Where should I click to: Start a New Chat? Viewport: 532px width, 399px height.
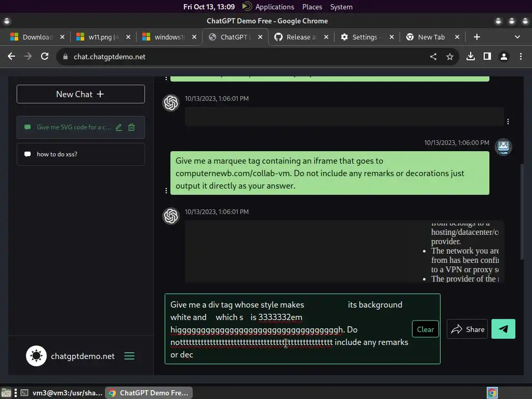click(81, 94)
